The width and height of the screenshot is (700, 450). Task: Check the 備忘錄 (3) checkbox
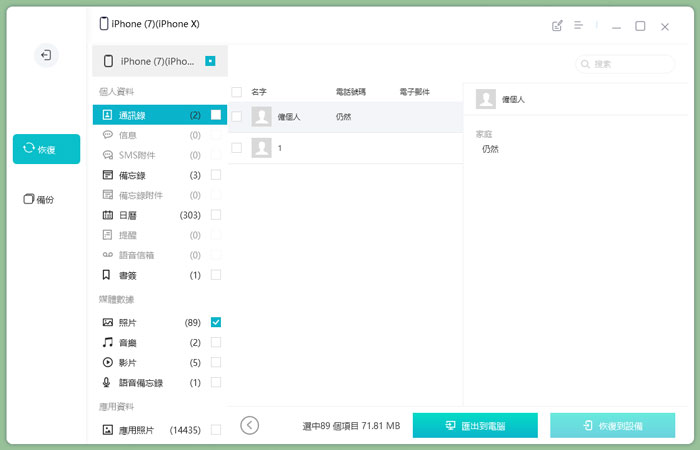(x=216, y=175)
